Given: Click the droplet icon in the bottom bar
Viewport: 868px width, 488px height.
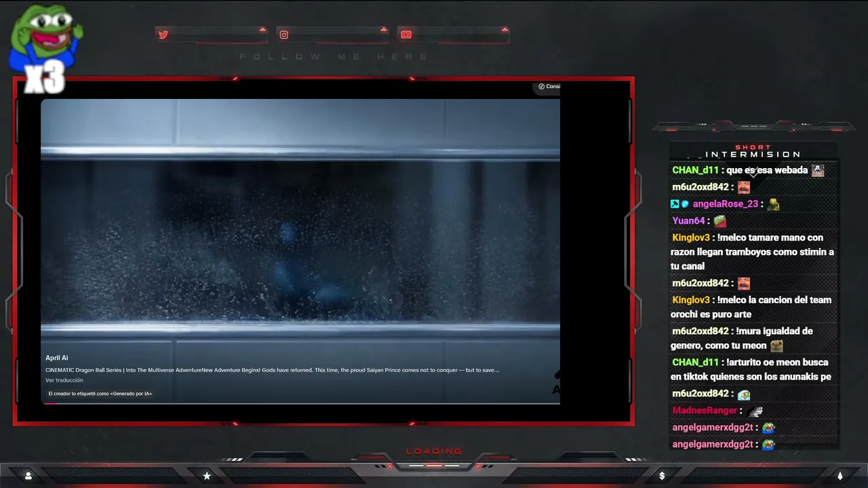Looking at the screenshot, I should pyautogui.click(x=840, y=476).
